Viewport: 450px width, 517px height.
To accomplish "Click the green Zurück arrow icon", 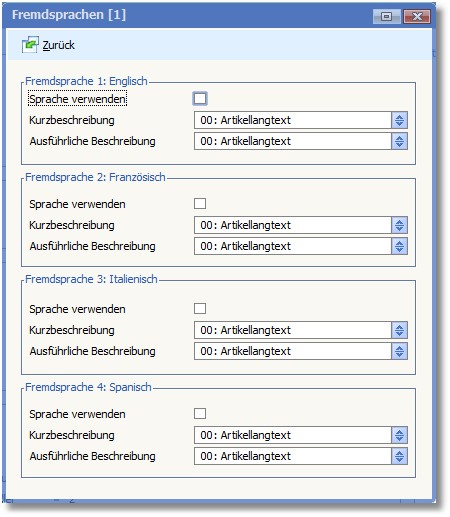I will [30, 45].
